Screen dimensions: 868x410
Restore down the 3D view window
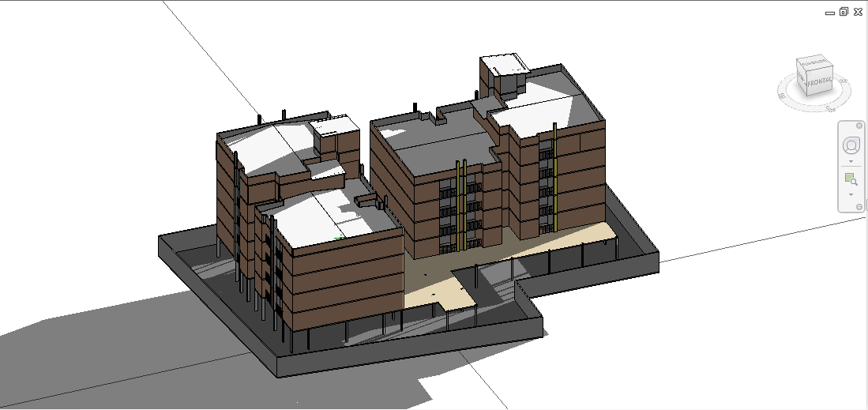(x=844, y=12)
